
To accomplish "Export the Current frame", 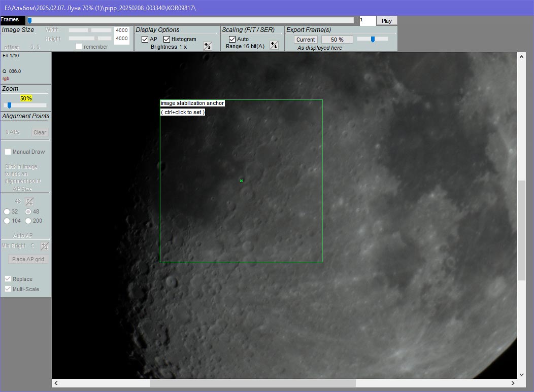I will [x=306, y=40].
